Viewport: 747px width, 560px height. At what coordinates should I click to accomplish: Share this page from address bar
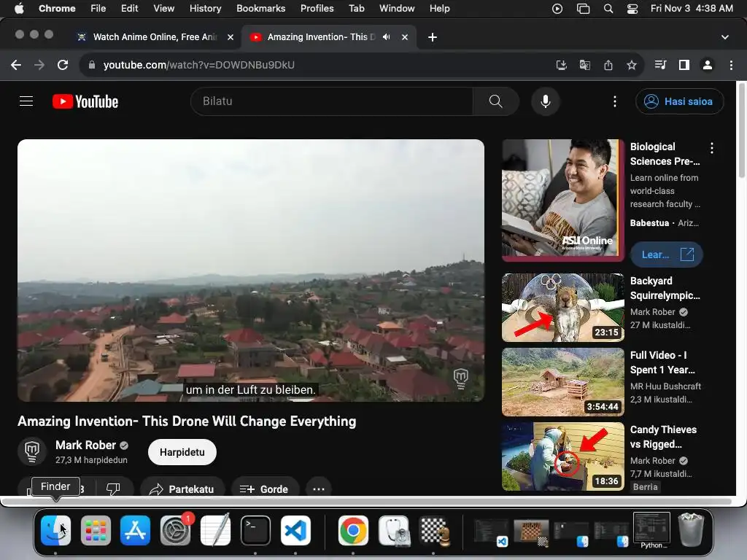pyautogui.click(x=608, y=65)
